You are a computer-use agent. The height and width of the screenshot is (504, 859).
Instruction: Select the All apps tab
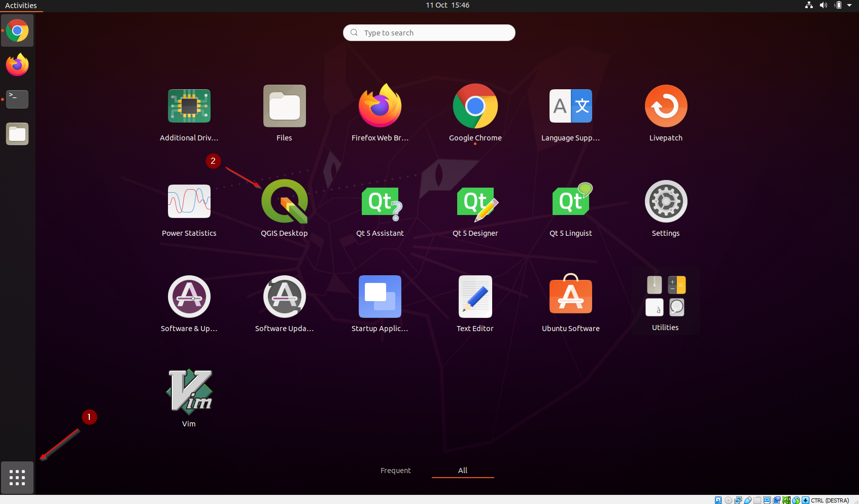point(463,471)
